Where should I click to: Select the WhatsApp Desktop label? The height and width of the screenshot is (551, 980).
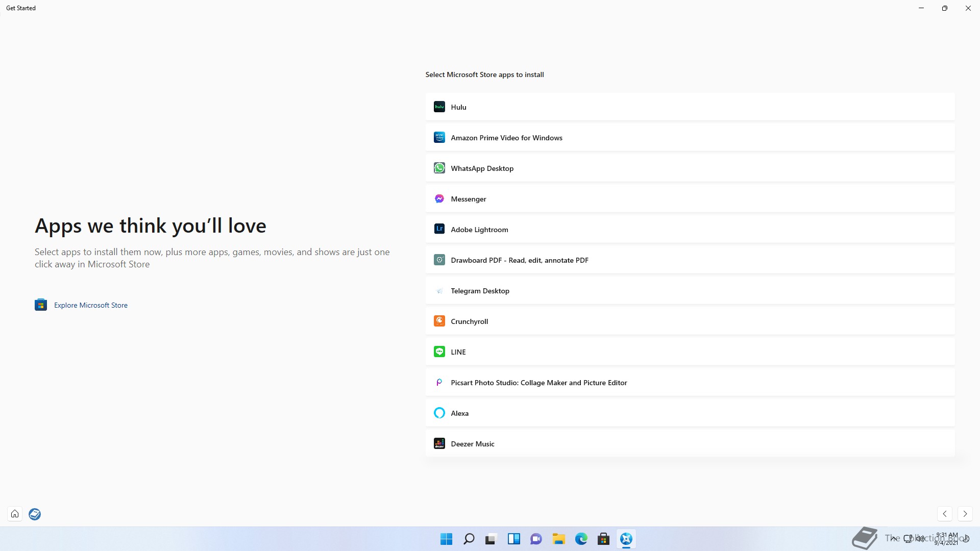coord(482,168)
